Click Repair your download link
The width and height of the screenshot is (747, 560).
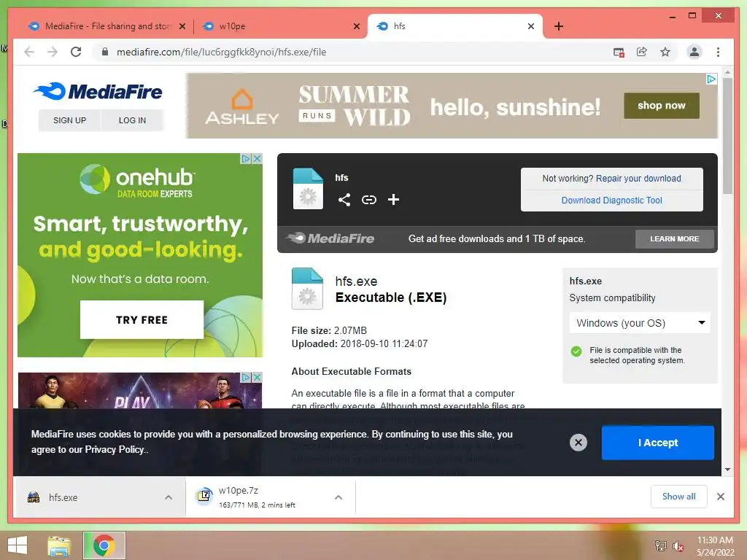pyautogui.click(x=638, y=179)
